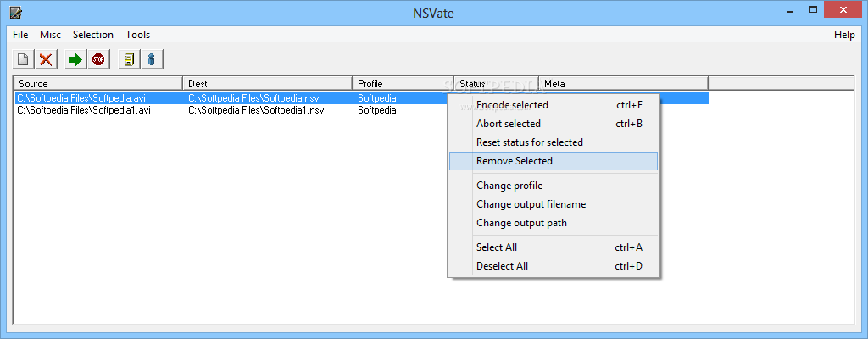The height and width of the screenshot is (339, 868).
Task: Choose Change output filename
Action: (553, 204)
